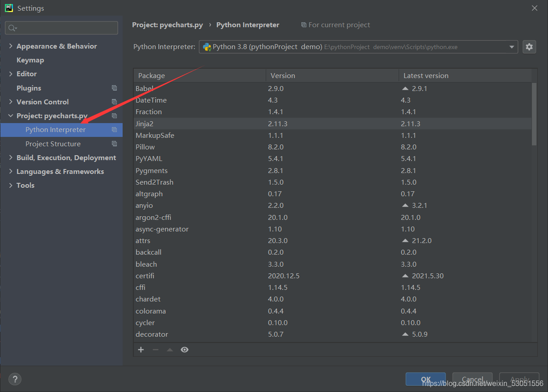Click the package list vertical scrollbar
548x392 pixels.
534,114
